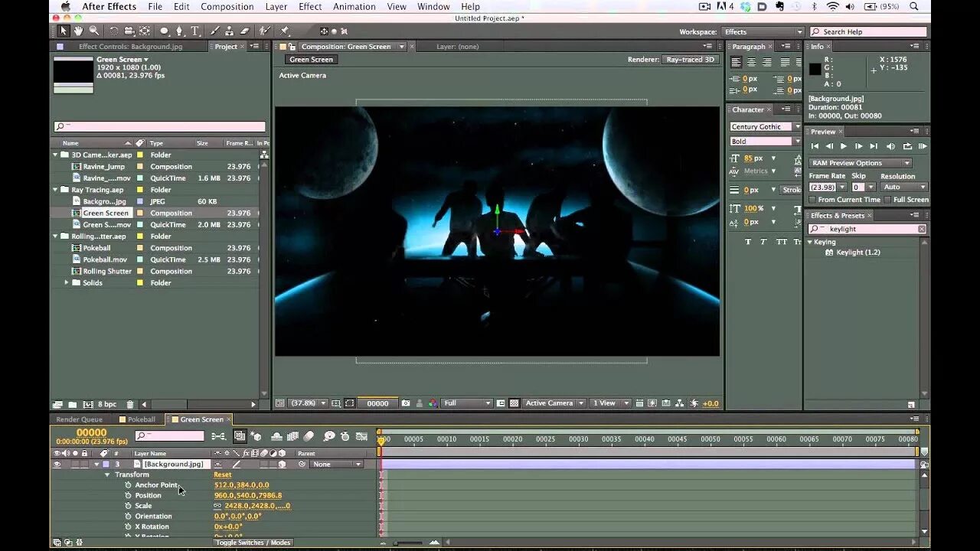Select the Unified Camera tool
Image resolution: width=980 pixels, height=551 pixels.
(129, 31)
